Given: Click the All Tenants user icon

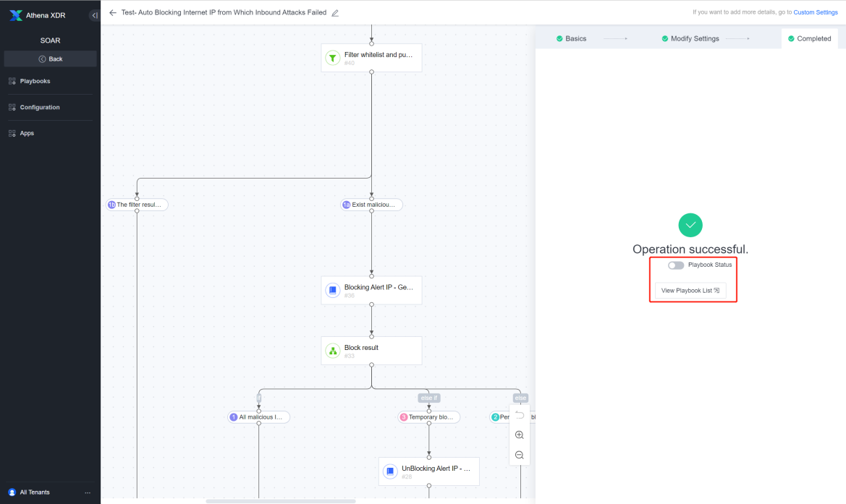Looking at the screenshot, I should pyautogui.click(x=12, y=492).
